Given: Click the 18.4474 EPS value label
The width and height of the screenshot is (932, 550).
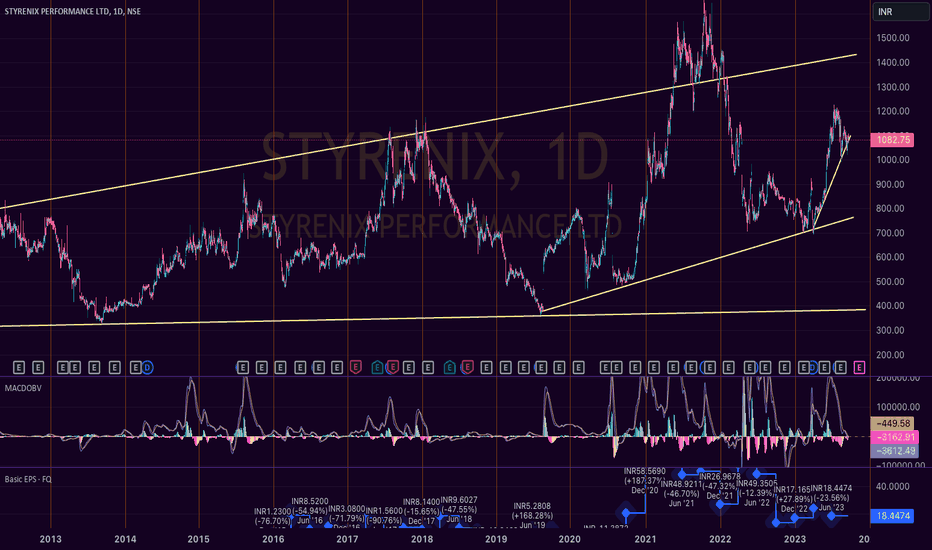Looking at the screenshot, I should pyautogui.click(x=892, y=516).
